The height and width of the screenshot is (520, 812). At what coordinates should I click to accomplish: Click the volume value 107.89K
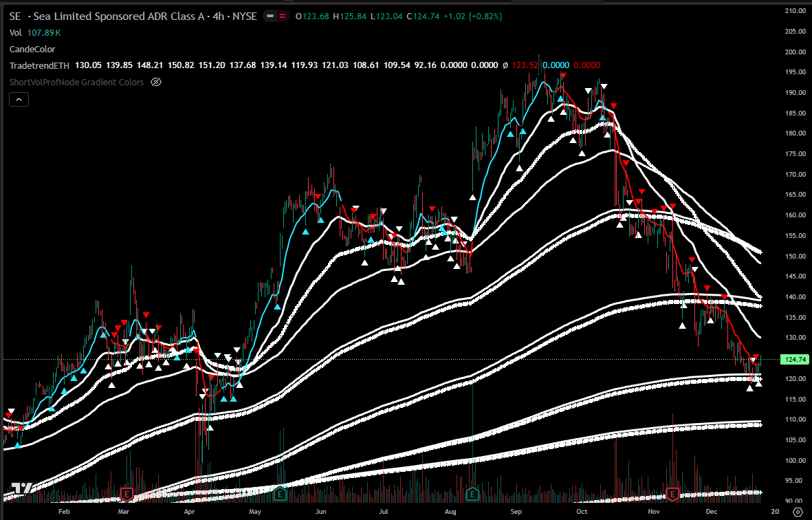click(44, 32)
